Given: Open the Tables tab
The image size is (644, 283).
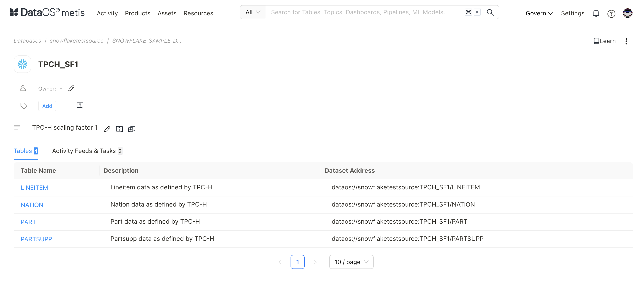Looking at the screenshot, I should click(x=26, y=151).
